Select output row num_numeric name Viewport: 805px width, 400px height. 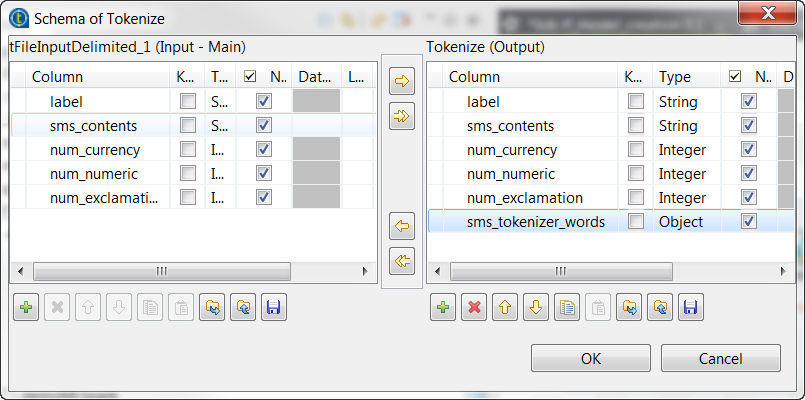pos(511,174)
